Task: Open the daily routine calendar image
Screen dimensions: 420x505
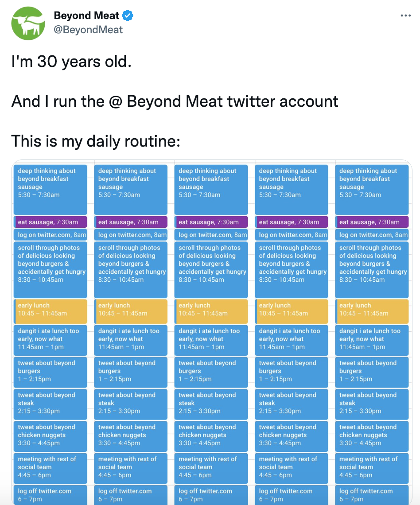Action: (x=211, y=332)
